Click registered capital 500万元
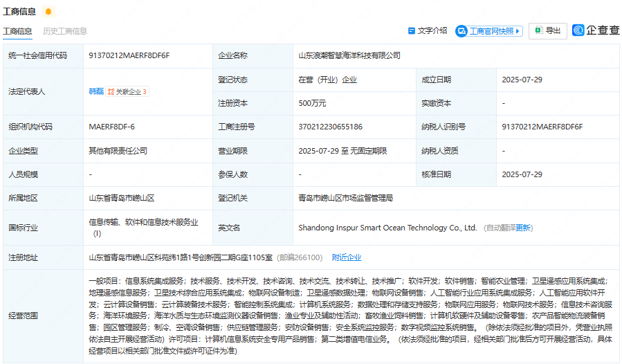 (312, 103)
